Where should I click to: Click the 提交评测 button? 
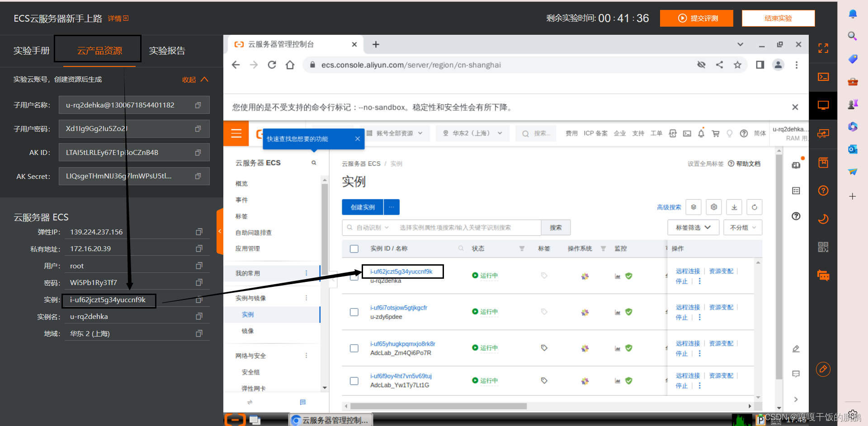[x=697, y=18]
